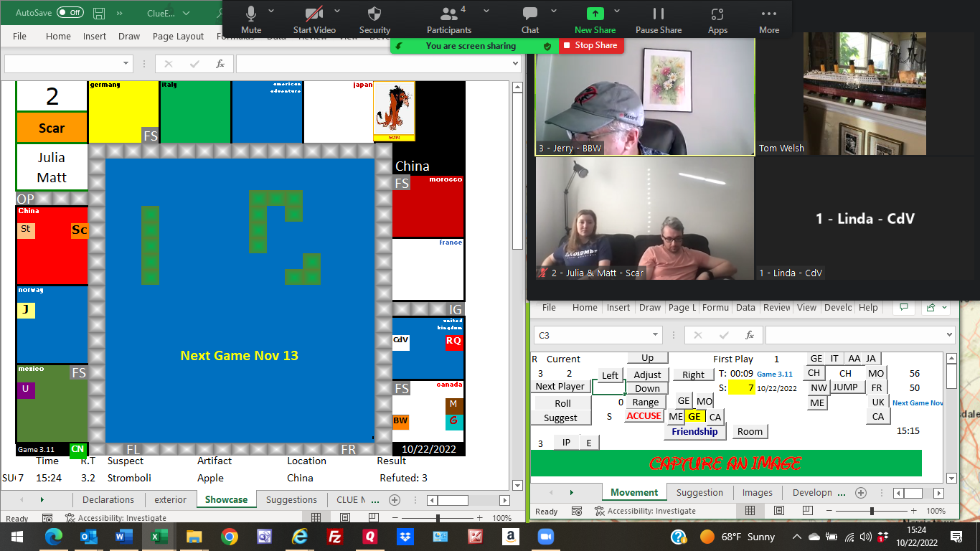
Task: Click Insert Function fx in Showcase window
Action: (220, 64)
